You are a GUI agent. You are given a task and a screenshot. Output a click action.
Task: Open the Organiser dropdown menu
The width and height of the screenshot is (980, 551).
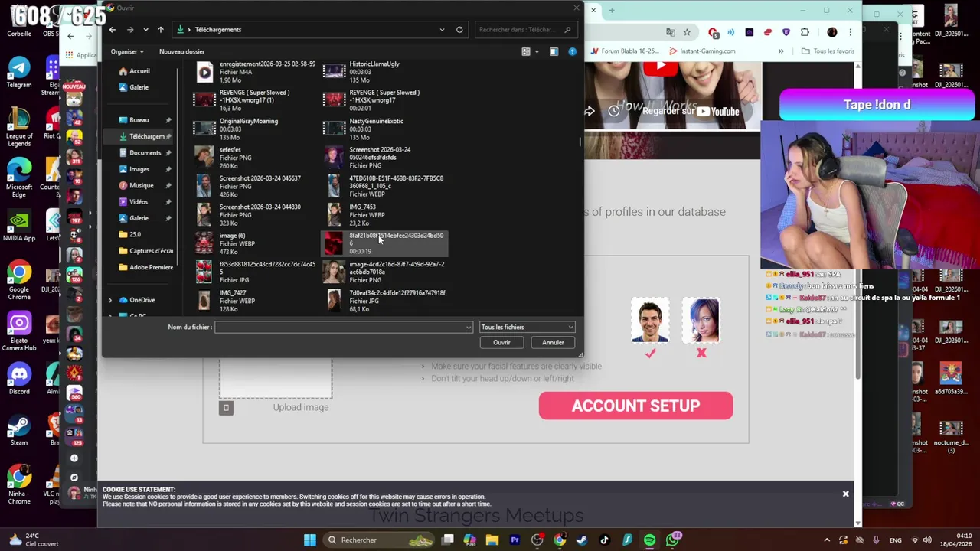point(127,51)
